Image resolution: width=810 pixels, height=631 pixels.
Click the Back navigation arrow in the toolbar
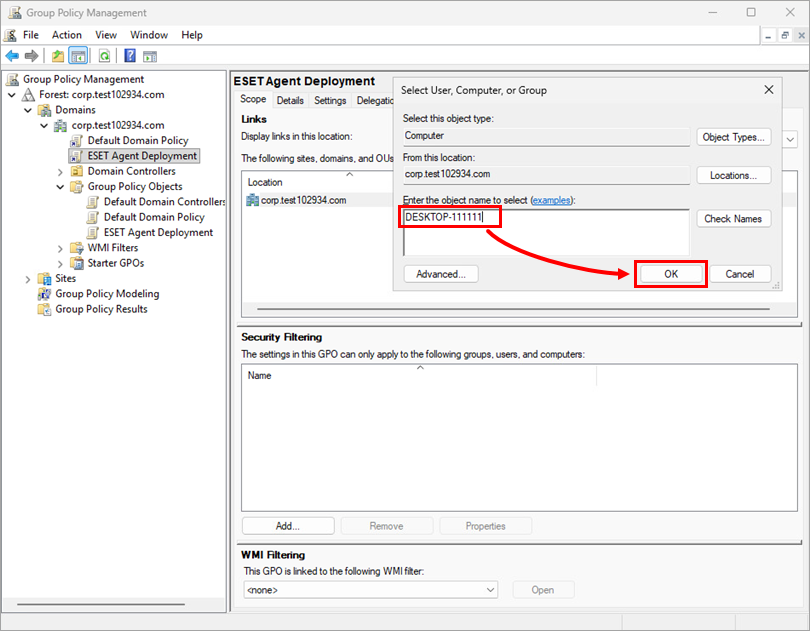[12, 55]
